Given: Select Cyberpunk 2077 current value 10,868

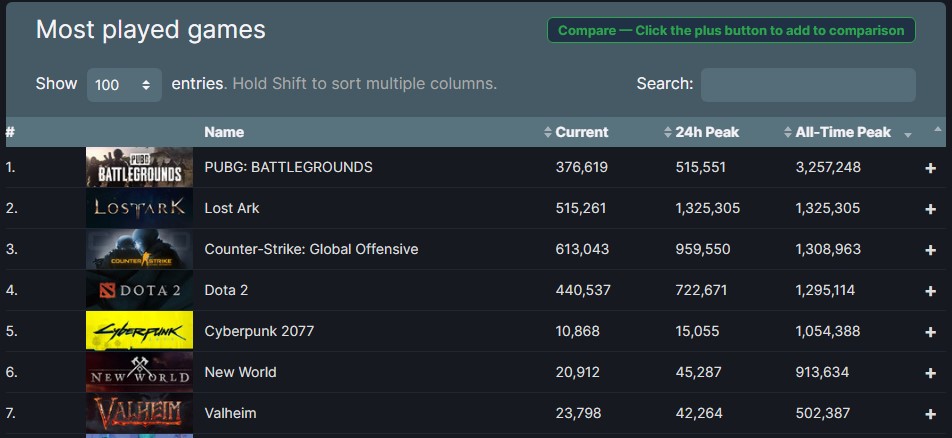Looking at the screenshot, I should pos(577,331).
